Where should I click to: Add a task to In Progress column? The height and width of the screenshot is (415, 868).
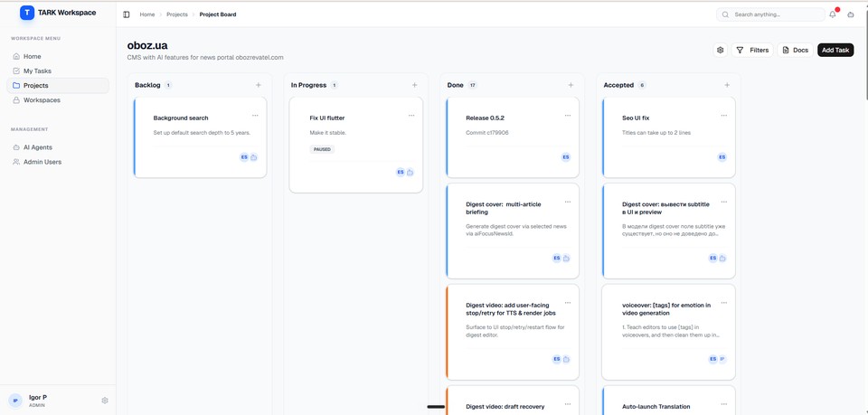pyautogui.click(x=415, y=85)
